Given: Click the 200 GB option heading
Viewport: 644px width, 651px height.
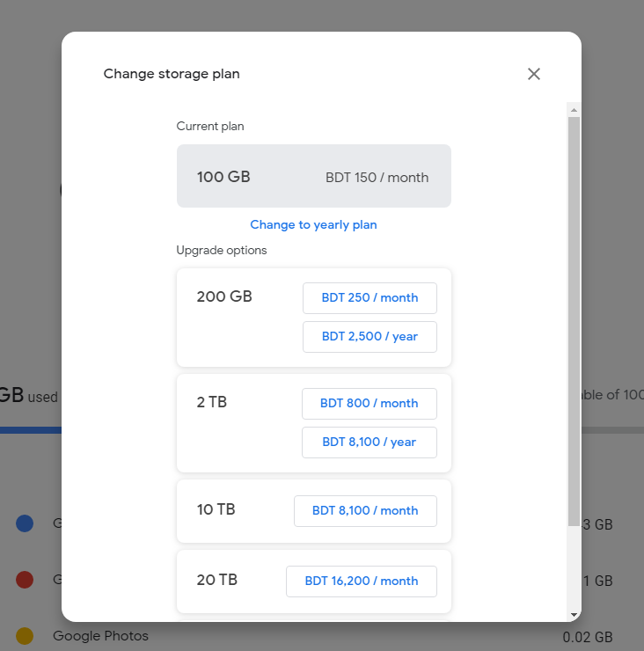Looking at the screenshot, I should [x=224, y=296].
